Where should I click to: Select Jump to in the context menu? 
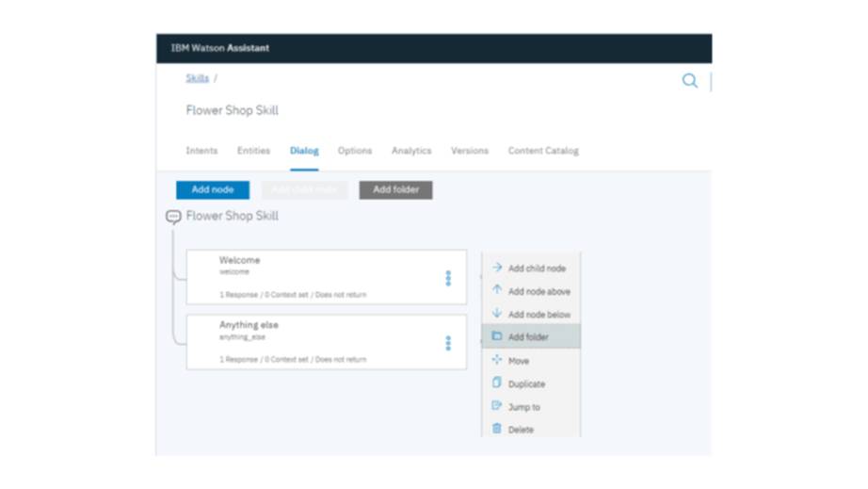click(524, 407)
